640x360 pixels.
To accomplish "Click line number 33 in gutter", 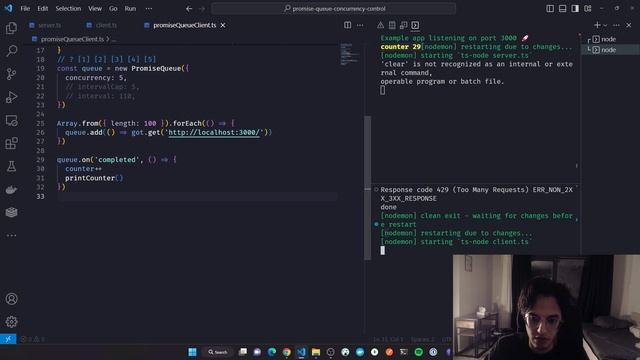I will click(x=40, y=196).
